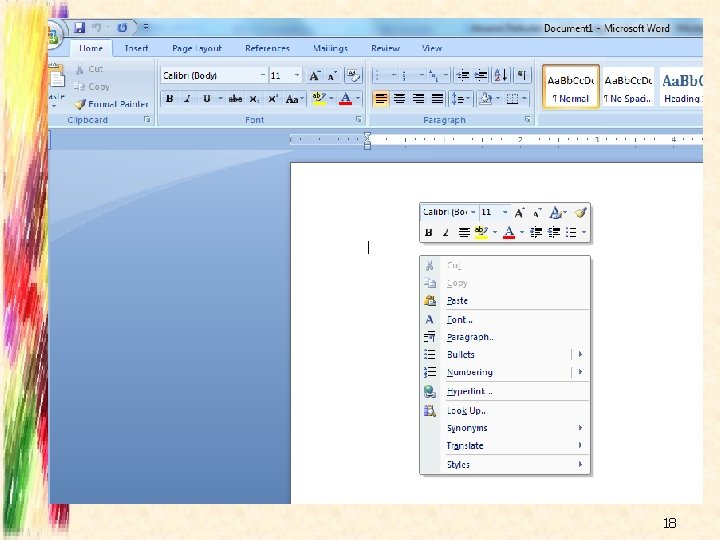Viewport: 720px width, 540px height.
Task: Open the Review tab
Action: (x=385, y=48)
